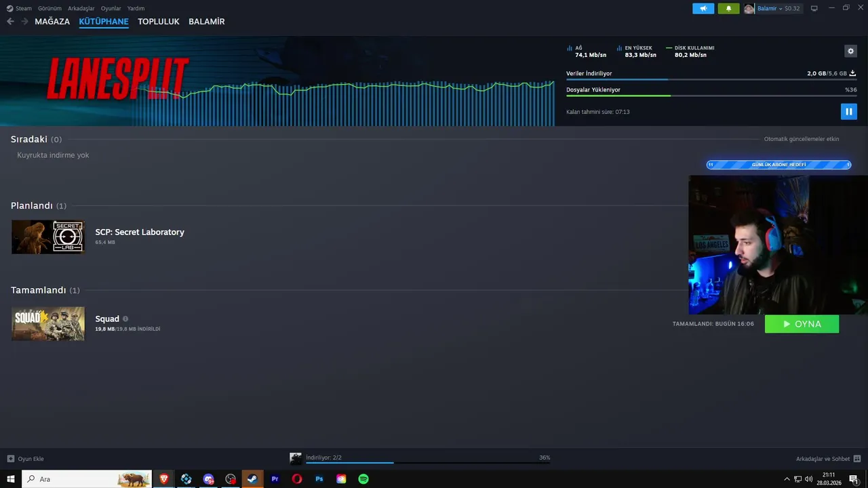Screen dimensions: 868x488
Task: Open Spotify from taskbar
Action: [363, 479]
